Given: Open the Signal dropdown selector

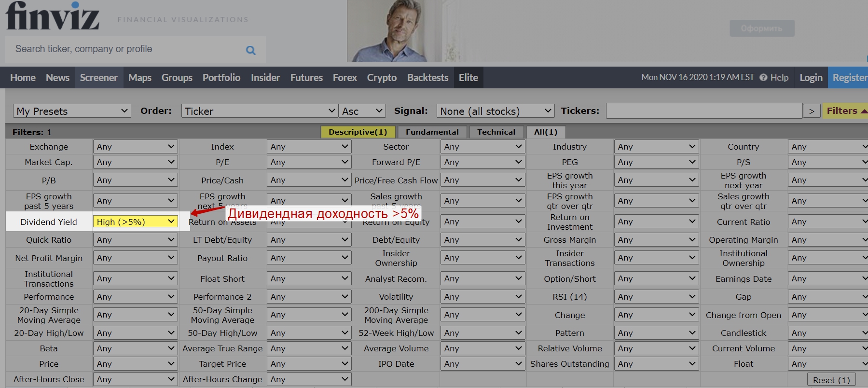Looking at the screenshot, I should [x=495, y=111].
